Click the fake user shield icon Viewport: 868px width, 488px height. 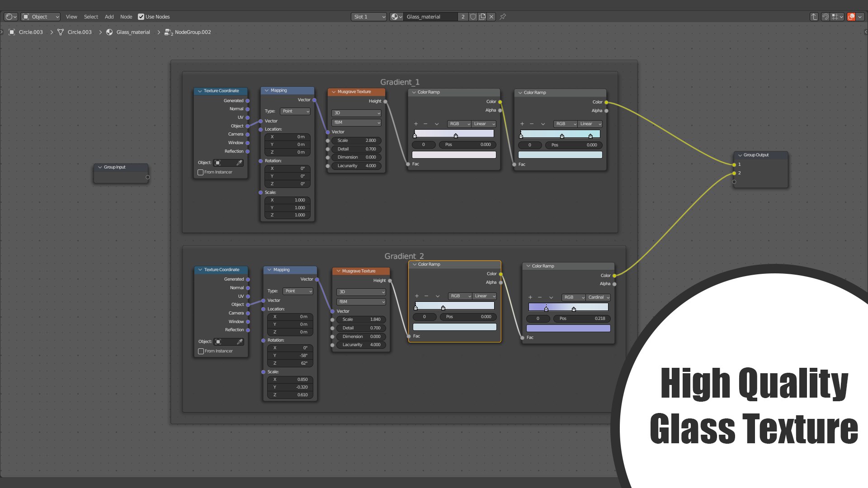(473, 17)
